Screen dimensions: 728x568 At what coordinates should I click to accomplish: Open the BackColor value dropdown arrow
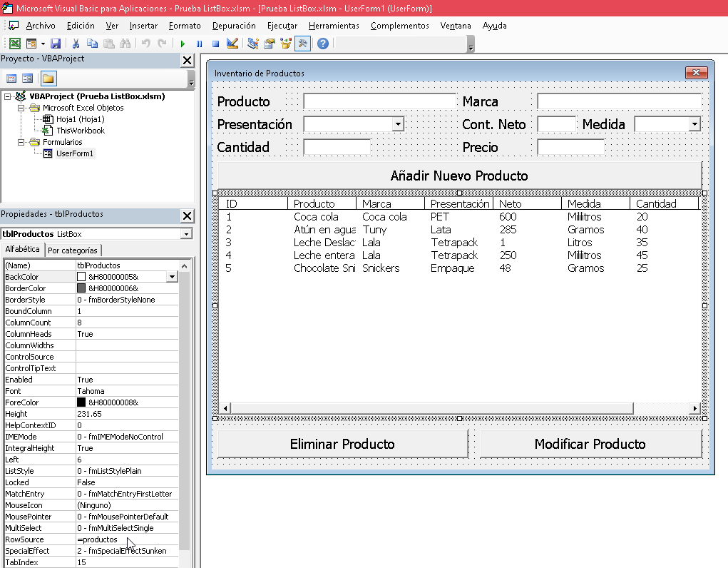(172, 277)
